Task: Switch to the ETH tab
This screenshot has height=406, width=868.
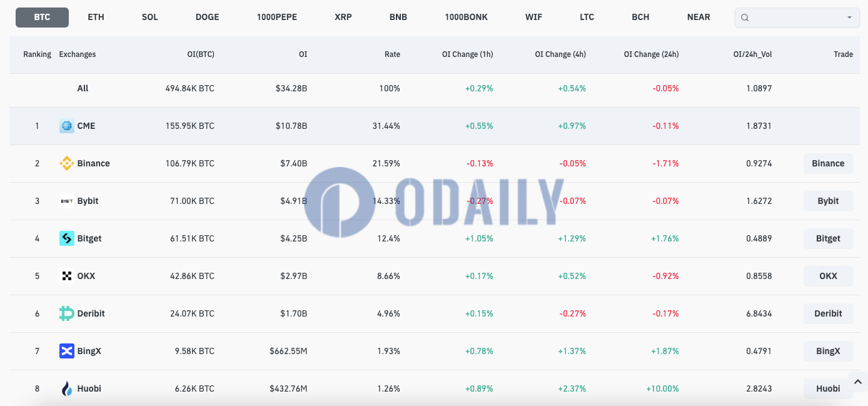Action: [x=96, y=18]
